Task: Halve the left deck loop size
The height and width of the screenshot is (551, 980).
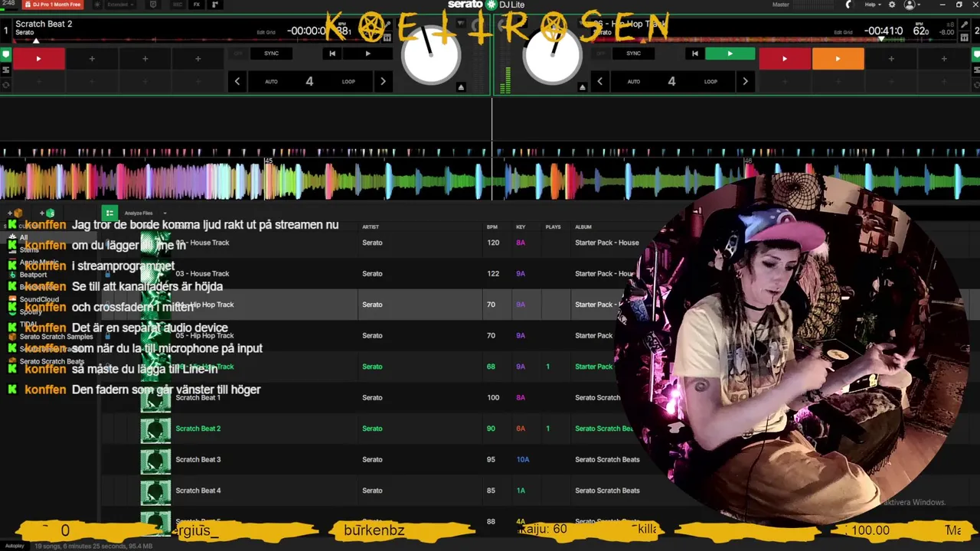Action: pyautogui.click(x=237, y=81)
